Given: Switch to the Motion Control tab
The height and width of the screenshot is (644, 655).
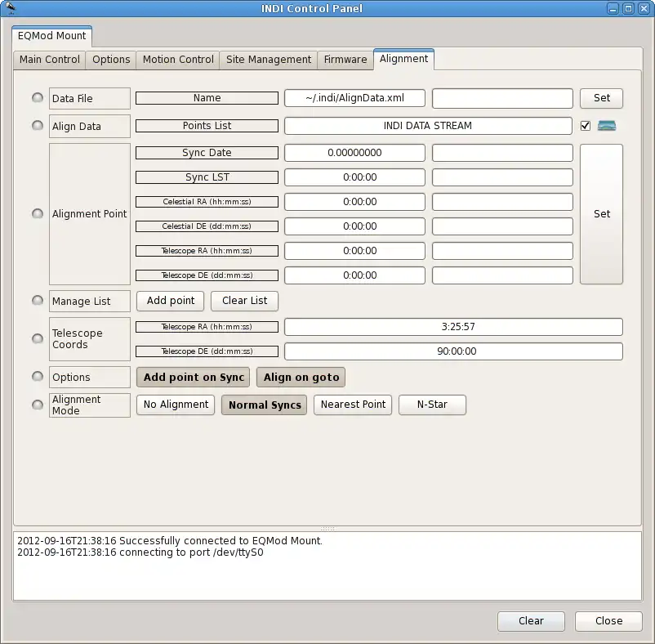Looking at the screenshot, I should [178, 60].
